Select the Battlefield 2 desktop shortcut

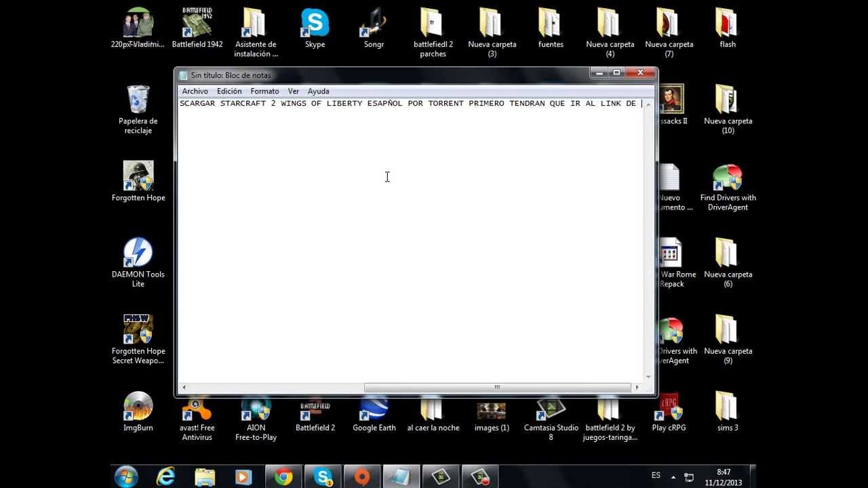315,415
